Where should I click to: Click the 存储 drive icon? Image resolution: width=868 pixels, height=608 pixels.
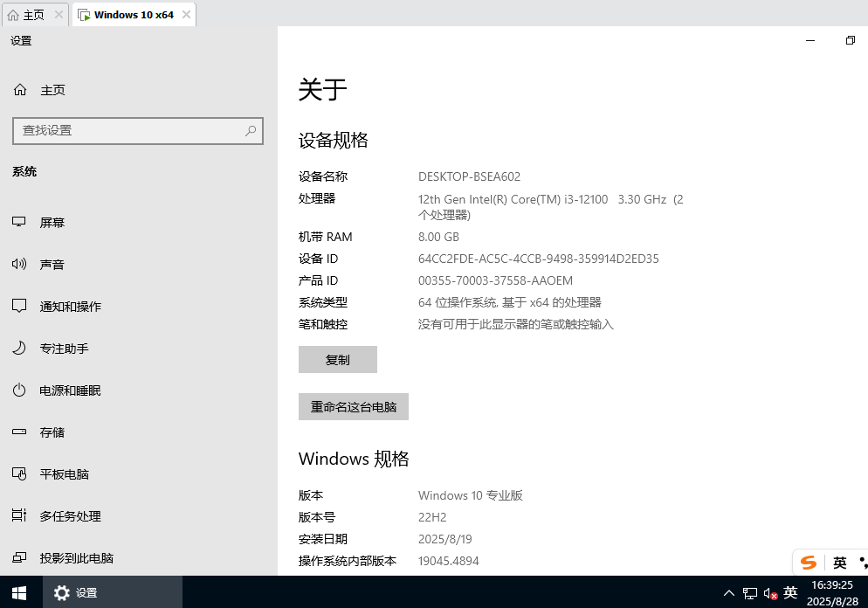19,432
